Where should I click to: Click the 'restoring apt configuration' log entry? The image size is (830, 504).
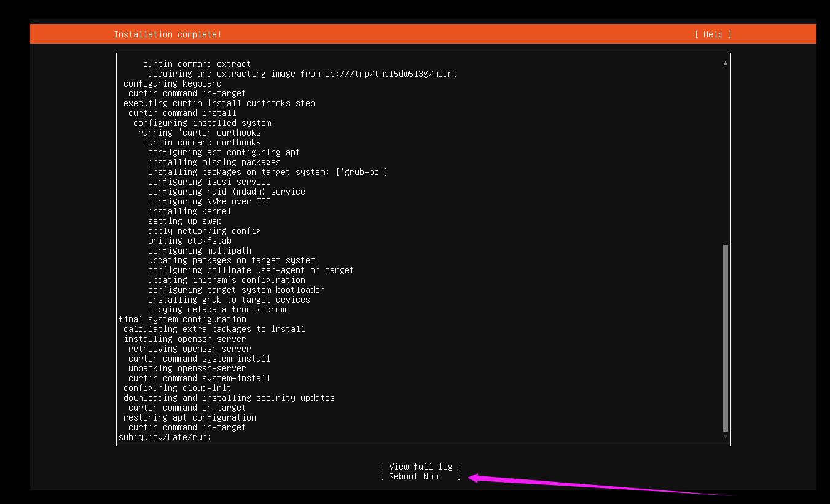[189, 417]
